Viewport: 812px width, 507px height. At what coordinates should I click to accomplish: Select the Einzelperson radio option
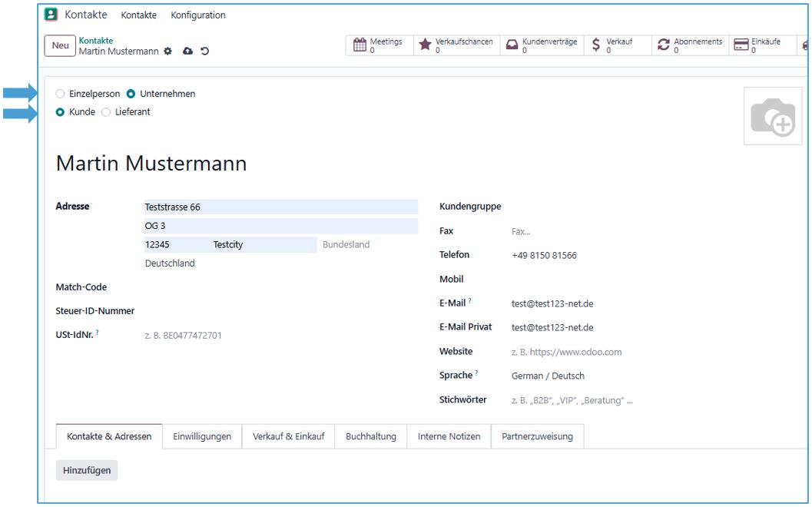pyautogui.click(x=61, y=94)
